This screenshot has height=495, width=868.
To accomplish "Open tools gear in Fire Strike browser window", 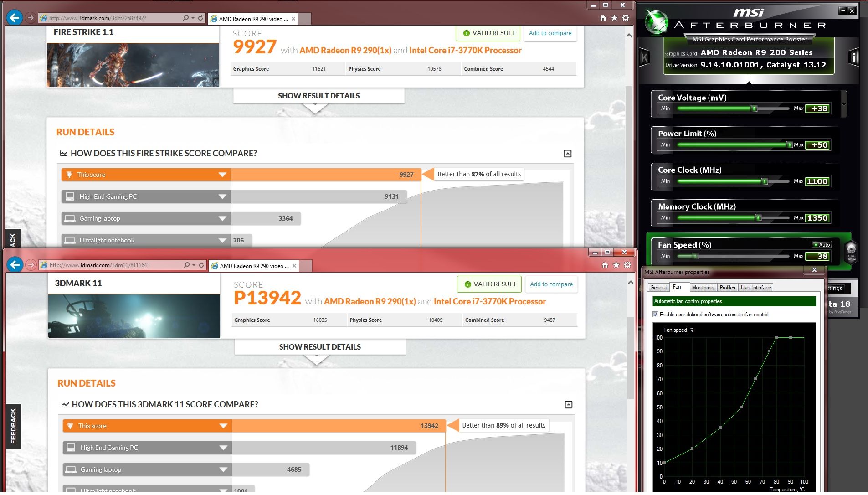I will (x=626, y=18).
